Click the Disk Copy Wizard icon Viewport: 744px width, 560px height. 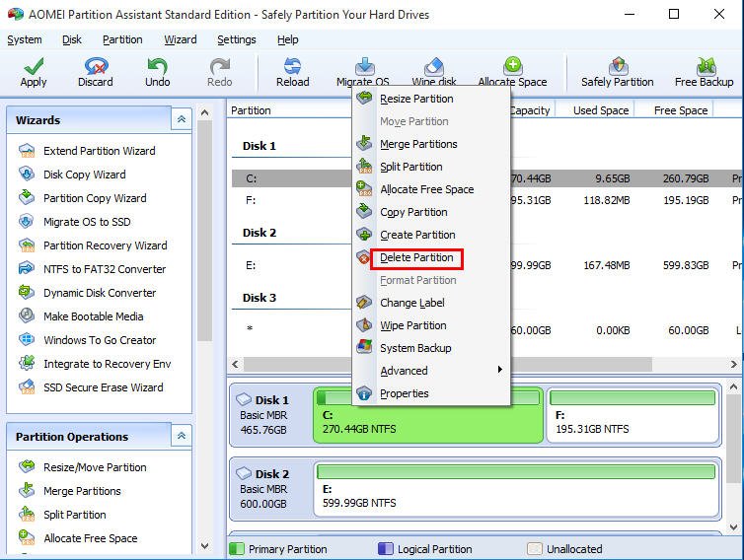tap(27, 175)
